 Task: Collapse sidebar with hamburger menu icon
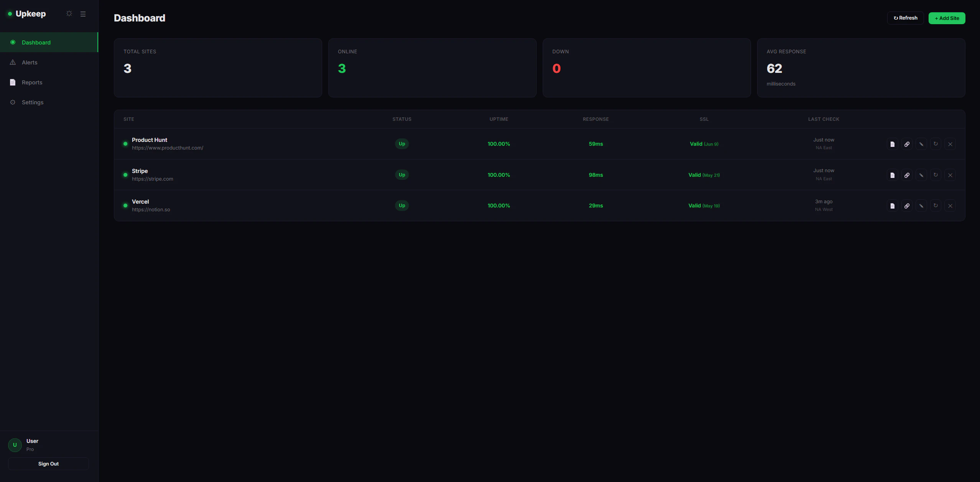83,14
